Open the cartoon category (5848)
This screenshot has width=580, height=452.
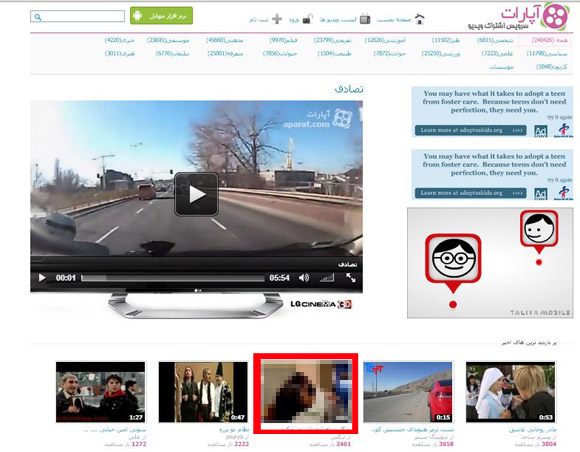(x=552, y=67)
